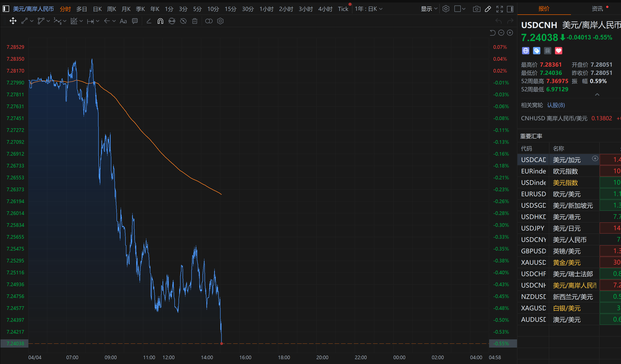The height and width of the screenshot is (364, 621).
Task: Enable the magnet snap tool
Action: (x=160, y=21)
